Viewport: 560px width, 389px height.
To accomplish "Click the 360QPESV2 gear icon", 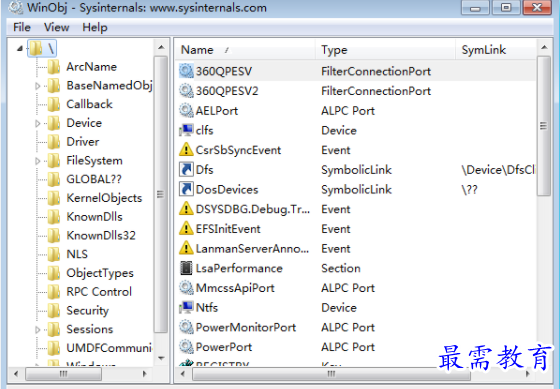I will coord(186,91).
